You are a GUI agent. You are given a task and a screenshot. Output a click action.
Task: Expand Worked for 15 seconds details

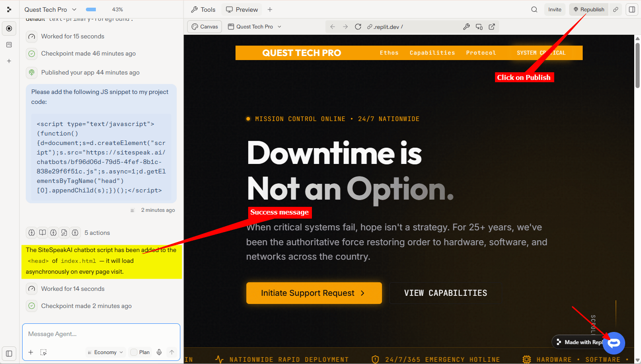(x=73, y=36)
